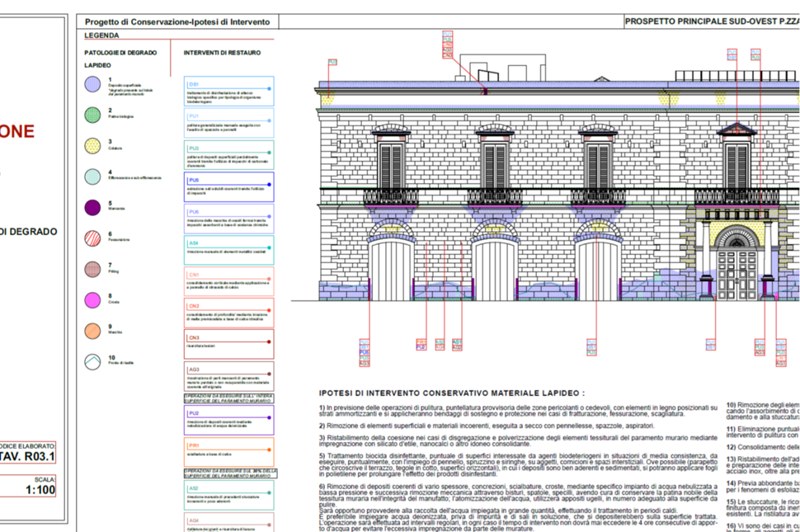
Task: Click the green dotted legend circle numbered 2
Action: coord(92,115)
